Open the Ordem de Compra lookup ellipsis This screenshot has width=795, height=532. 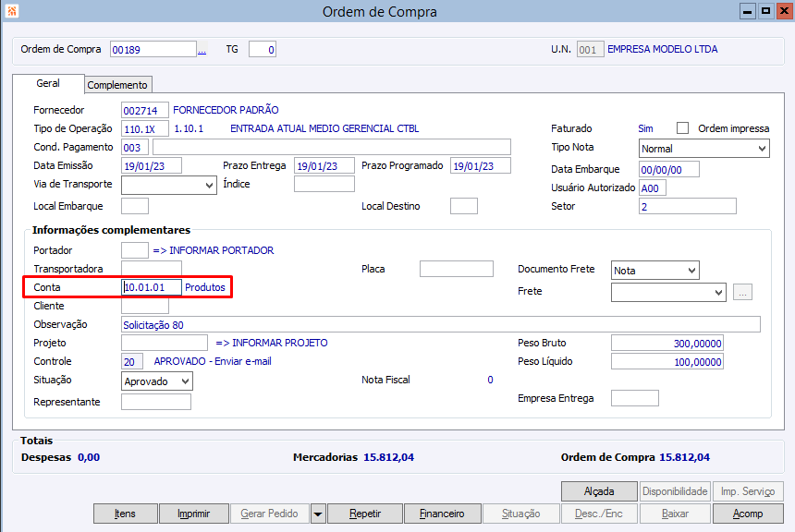coord(202,50)
